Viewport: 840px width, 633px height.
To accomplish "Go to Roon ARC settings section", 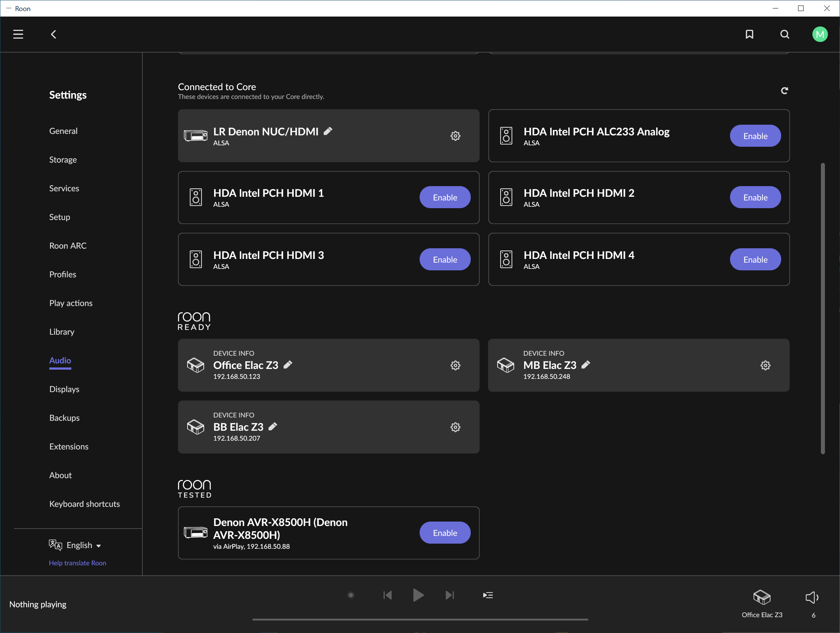I will (x=68, y=245).
